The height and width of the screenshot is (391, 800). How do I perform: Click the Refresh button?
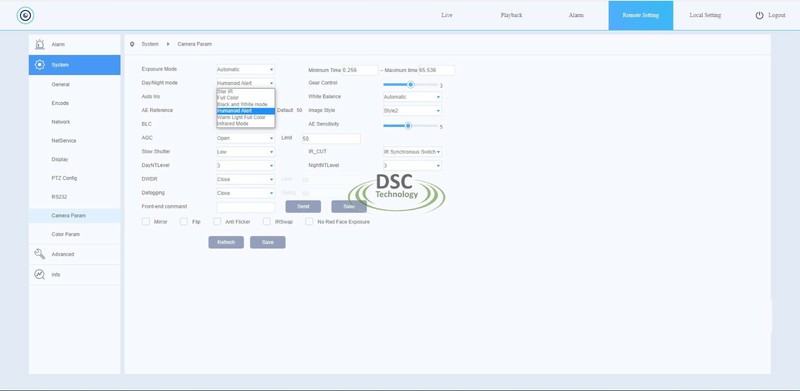coord(226,242)
